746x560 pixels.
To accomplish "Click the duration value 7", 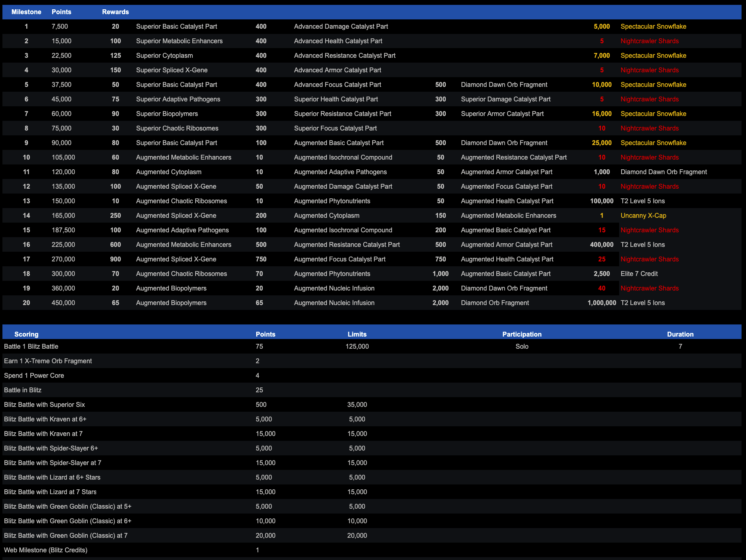I will 680,346.
